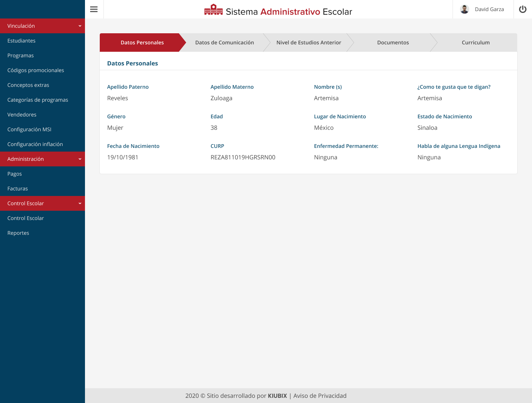Collapse the Vinculación section chevron
The width and height of the screenshot is (532, 403).
point(80,26)
